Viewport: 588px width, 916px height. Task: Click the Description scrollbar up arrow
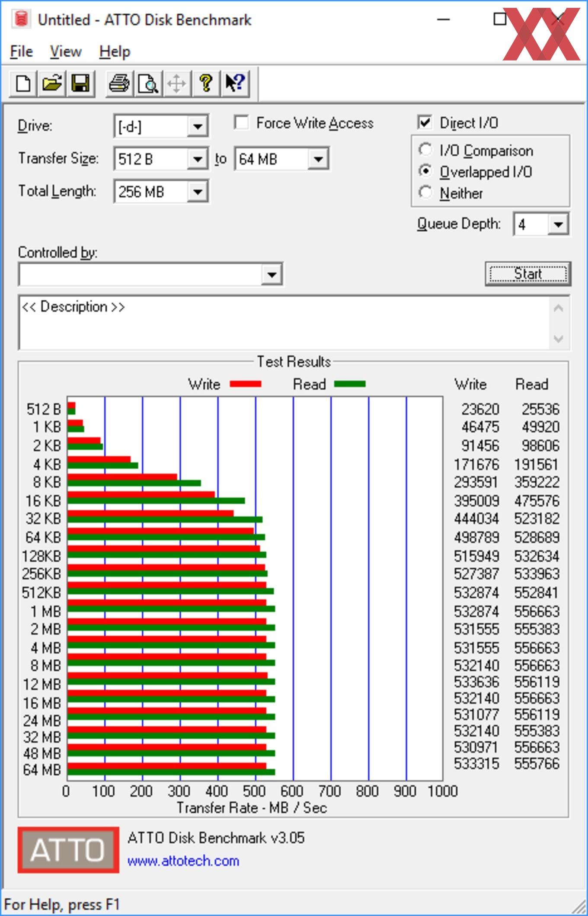[559, 308]
